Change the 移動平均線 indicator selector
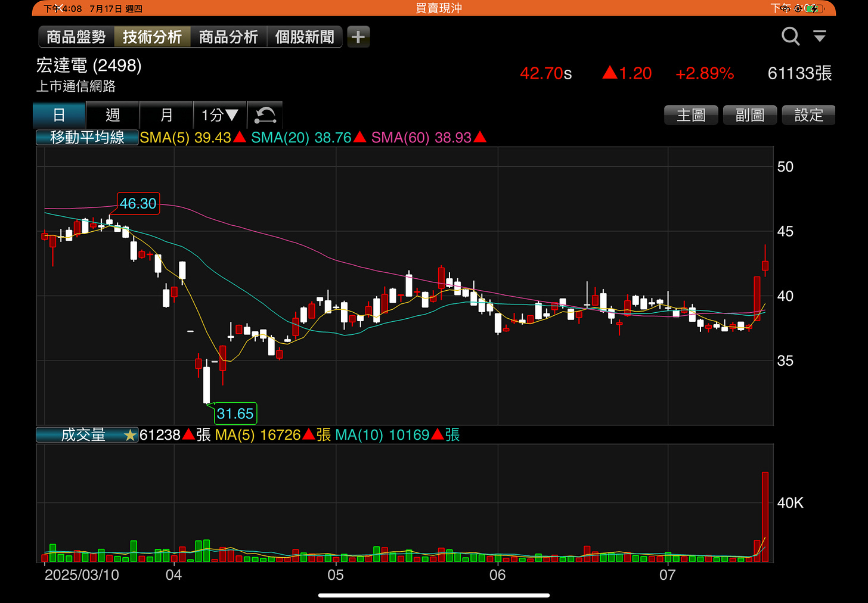This screenshot has width=868, height=603. click(87, 138)
